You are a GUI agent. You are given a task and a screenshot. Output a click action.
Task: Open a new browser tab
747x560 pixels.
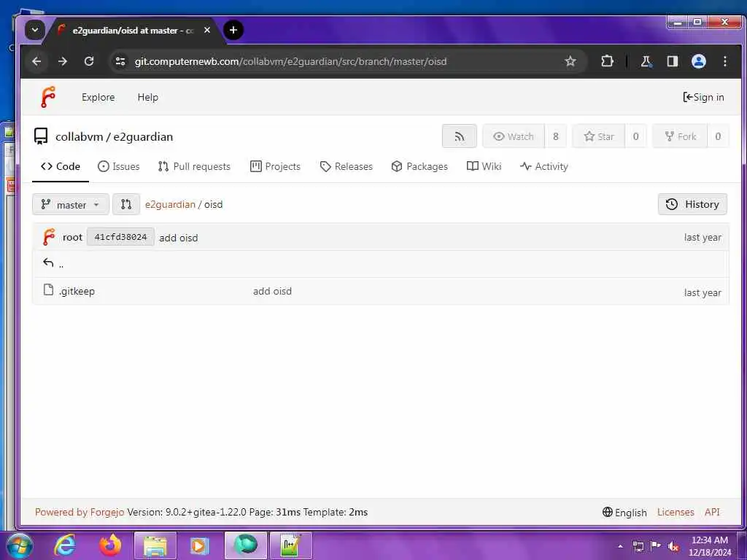(x=233, y=30)
